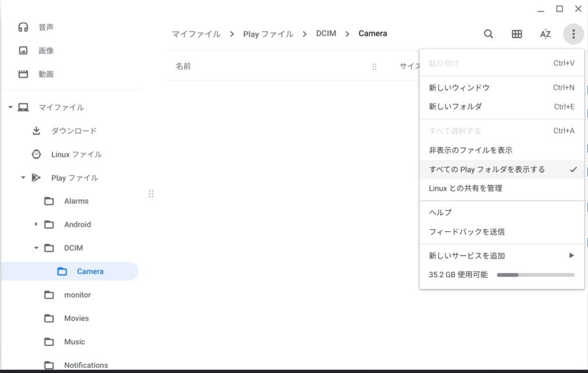588x373 pixels.
Task: Click the storage usage progress bar
Action: 536,275
